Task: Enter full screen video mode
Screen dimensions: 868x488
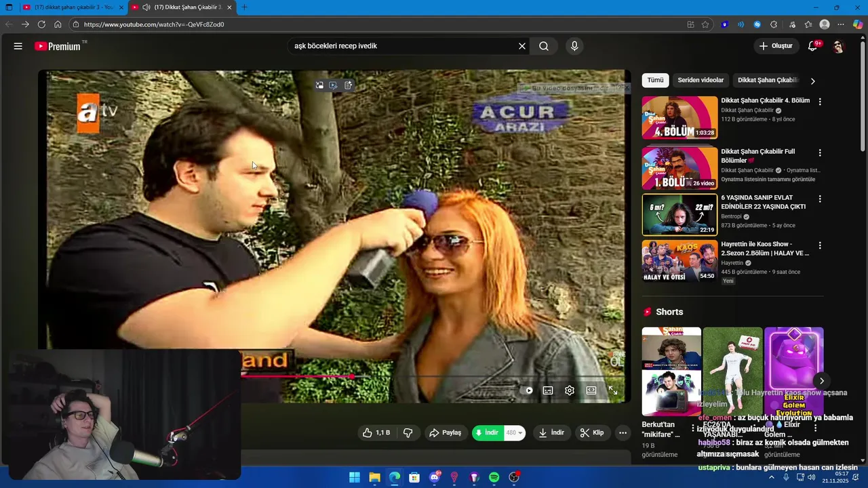Action: pyautogui.click(x=613, y=390)
